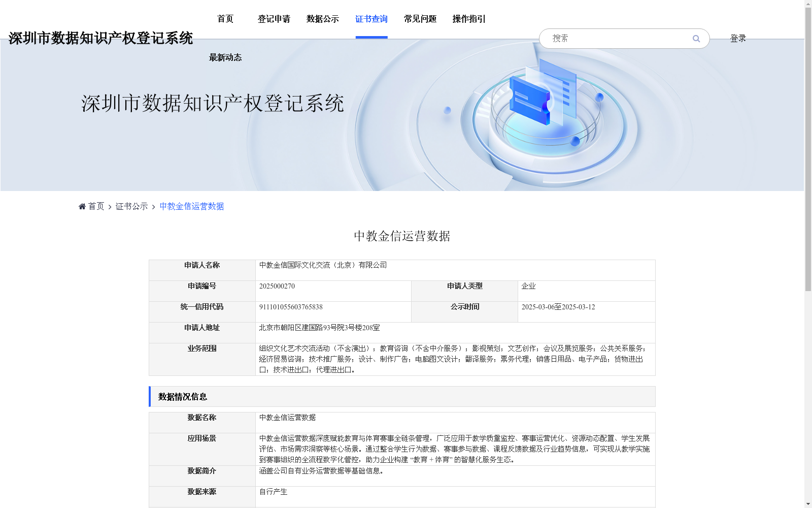Viewport: 812px width, 508px height.
Task: Open the 常见问题 menu item
Action: [x=420, y=19]
